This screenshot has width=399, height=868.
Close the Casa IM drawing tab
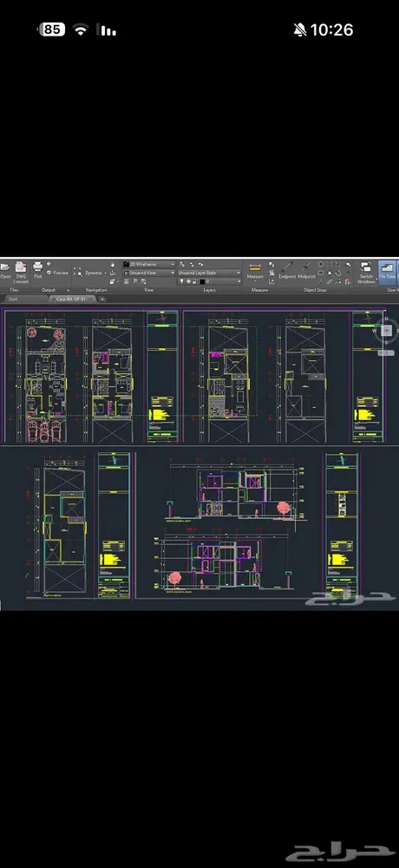[93, 299]
